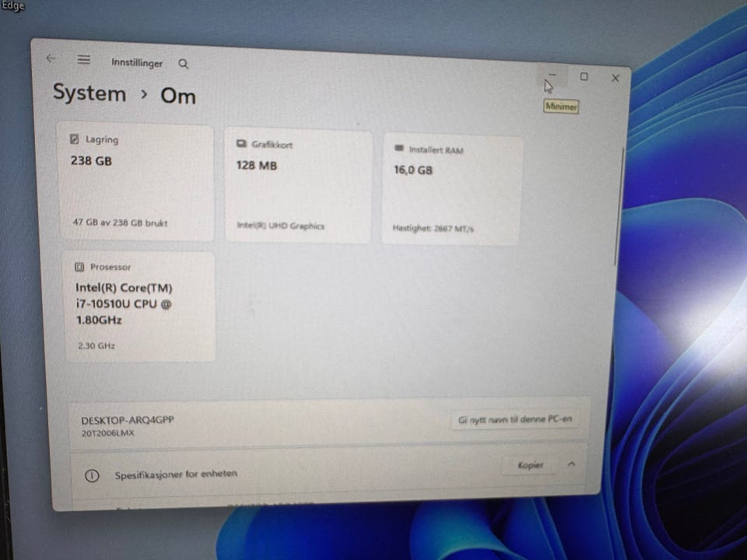Open the Grafikkort 128 MB card

299,186
